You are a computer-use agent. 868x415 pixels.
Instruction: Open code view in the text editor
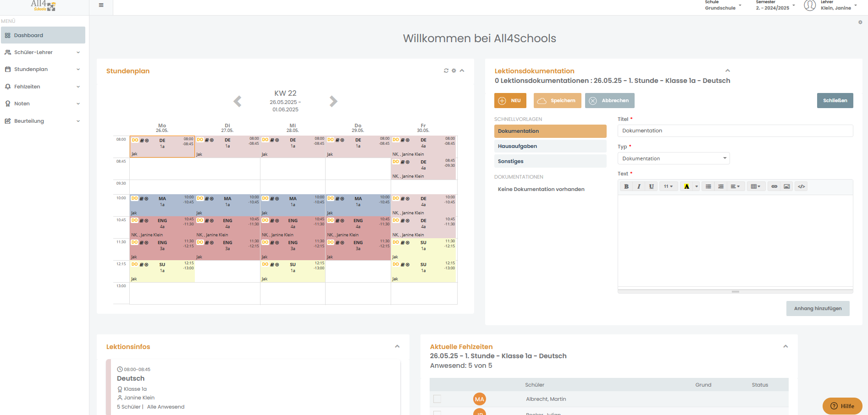[x=802, y=186]
